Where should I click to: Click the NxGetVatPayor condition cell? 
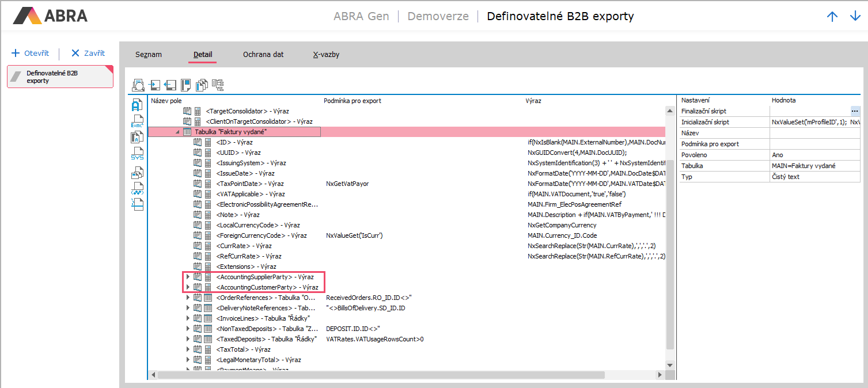coord(347,184)
